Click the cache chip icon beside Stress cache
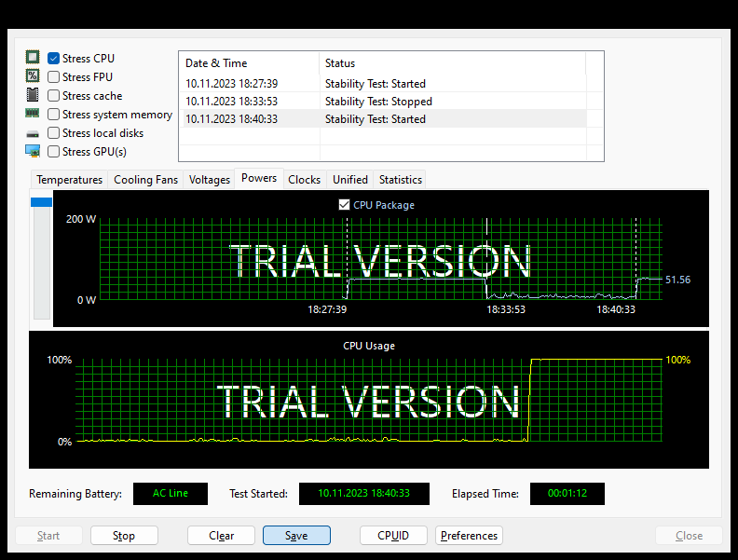The image size is (738, 560). coord(33,95)
